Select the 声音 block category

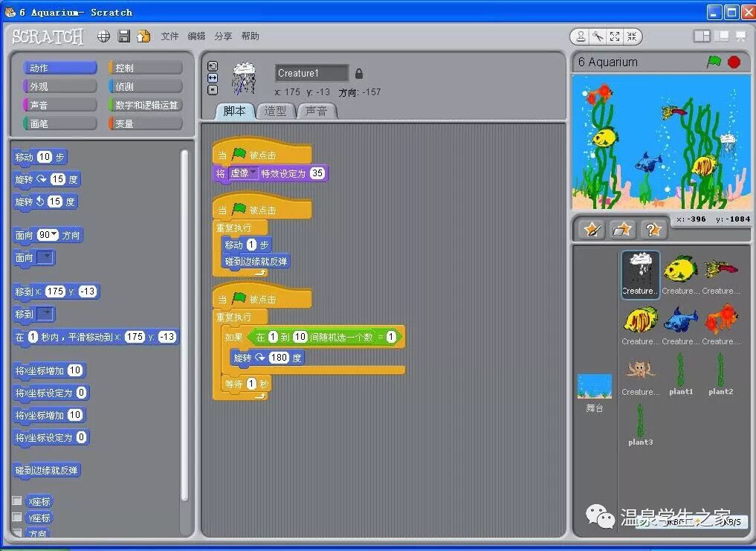[59, 105]
